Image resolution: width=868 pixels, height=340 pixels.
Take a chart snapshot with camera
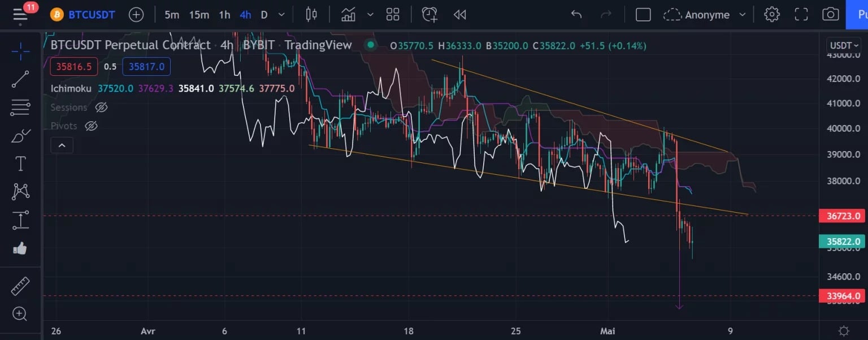coord(830,15)
